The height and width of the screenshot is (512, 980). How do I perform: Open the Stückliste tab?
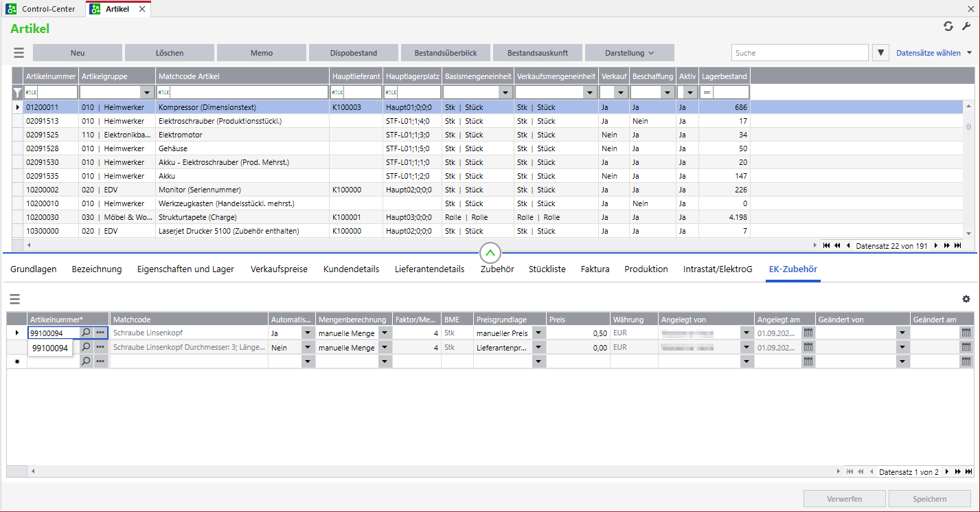[x=547, y=269]
